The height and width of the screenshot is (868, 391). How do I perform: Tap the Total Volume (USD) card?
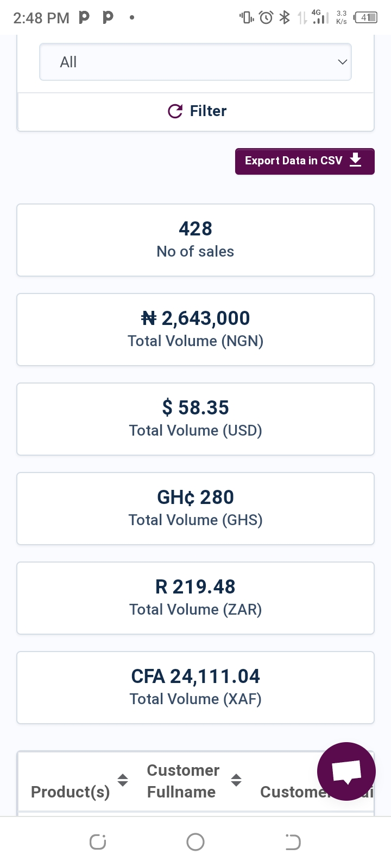[195, 419]
